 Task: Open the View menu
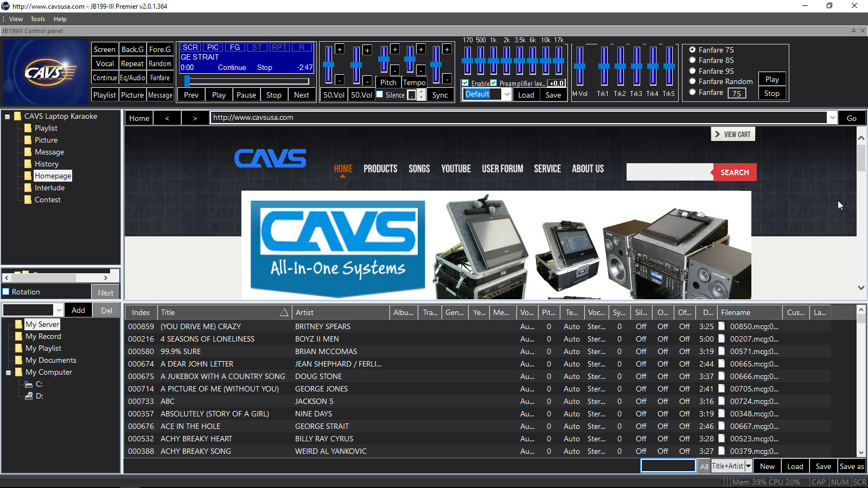pos(16,19)
